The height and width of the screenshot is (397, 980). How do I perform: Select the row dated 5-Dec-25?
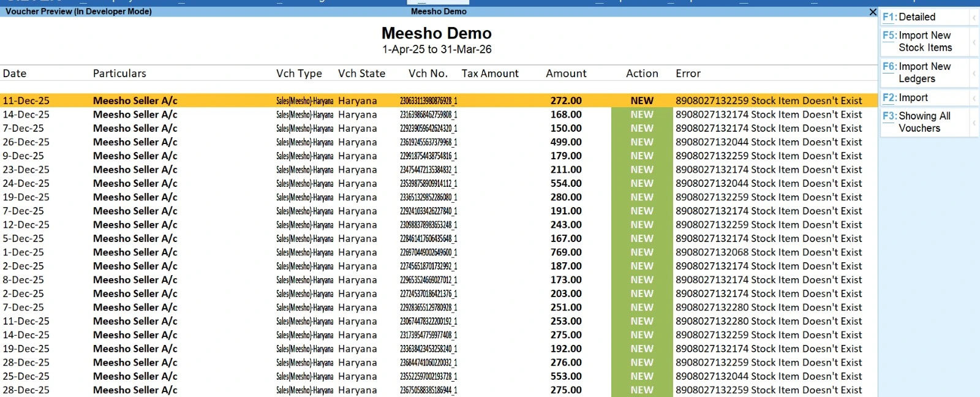tap(439, 238)
